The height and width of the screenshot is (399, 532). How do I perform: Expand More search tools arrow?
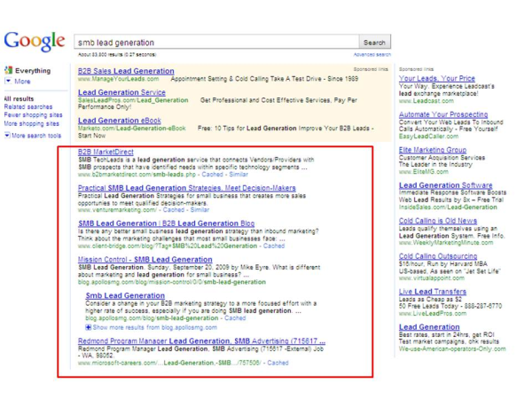tap(7, 135)
